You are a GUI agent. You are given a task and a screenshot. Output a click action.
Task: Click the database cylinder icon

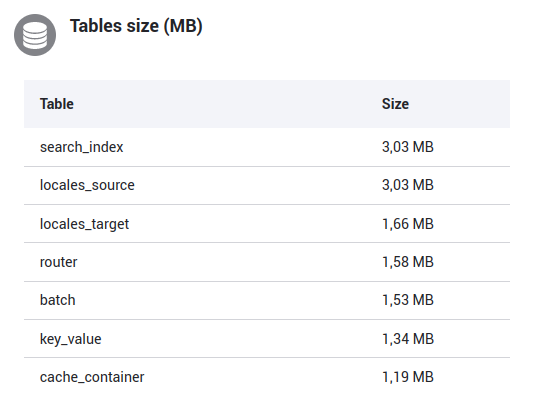click(35, 35)
